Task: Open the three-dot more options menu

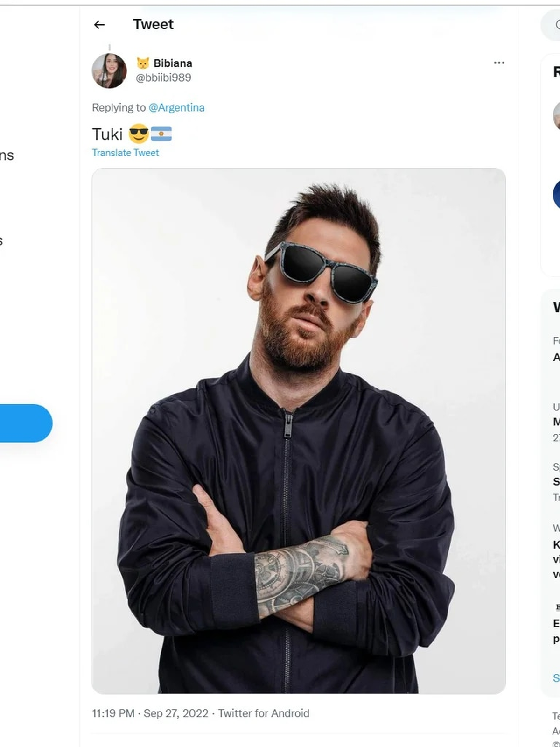Action: click(x=499, y=63)
